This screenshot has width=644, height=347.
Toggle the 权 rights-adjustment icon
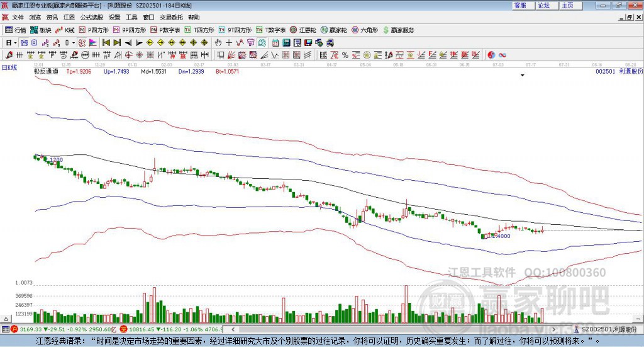click(x=82, y=43)
